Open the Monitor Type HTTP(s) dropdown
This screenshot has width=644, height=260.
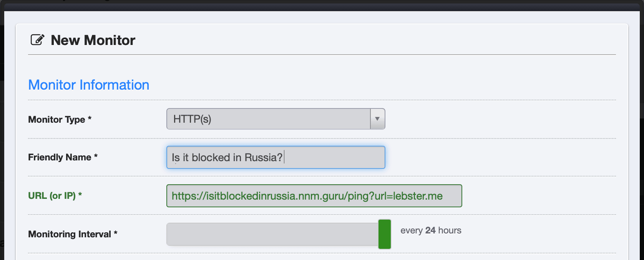pos(268,119)
